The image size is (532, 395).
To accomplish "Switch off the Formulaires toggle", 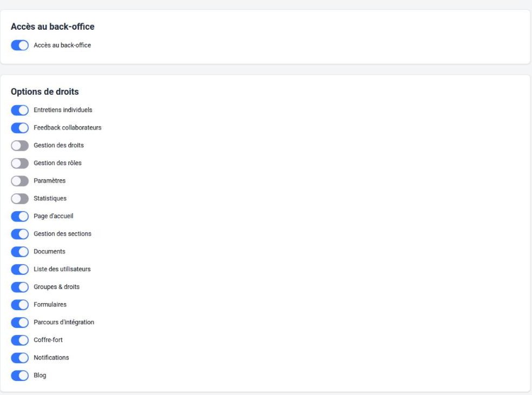I will tap(19, 304).
